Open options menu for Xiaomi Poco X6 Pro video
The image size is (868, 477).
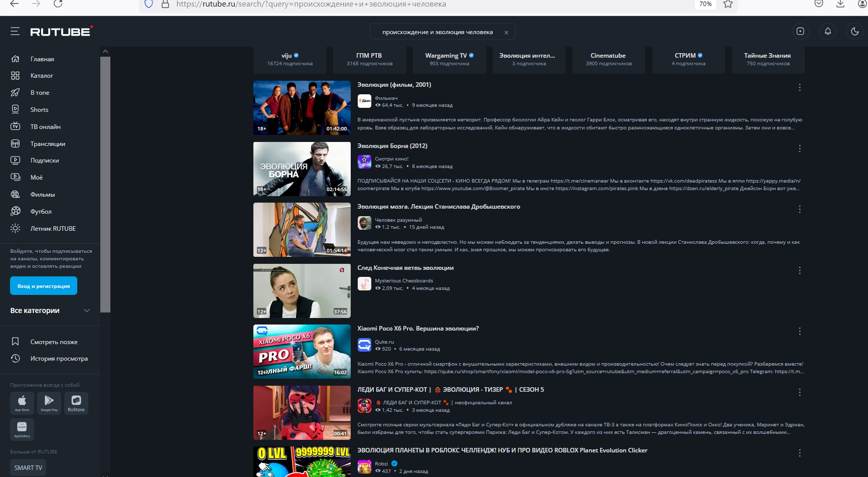800,331
